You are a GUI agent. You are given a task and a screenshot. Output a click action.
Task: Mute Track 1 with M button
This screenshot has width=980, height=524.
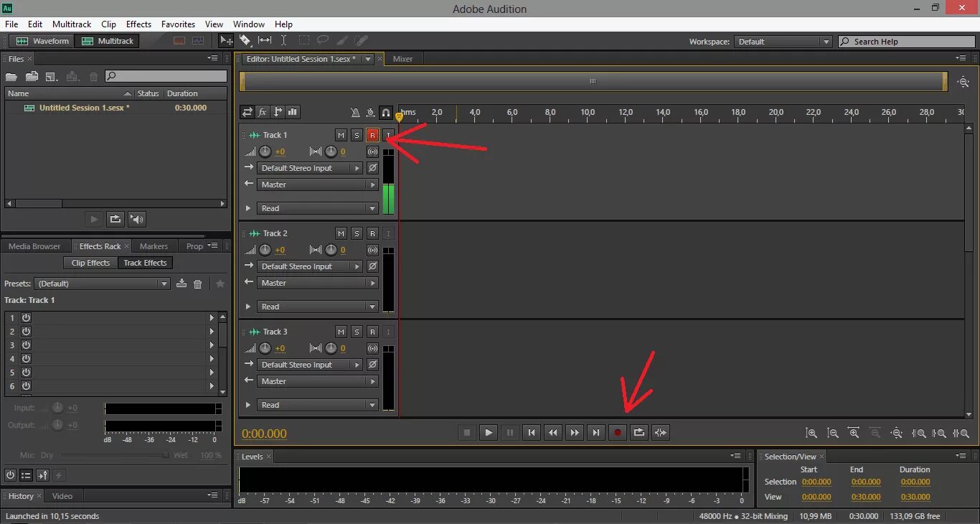coord(341,135)
